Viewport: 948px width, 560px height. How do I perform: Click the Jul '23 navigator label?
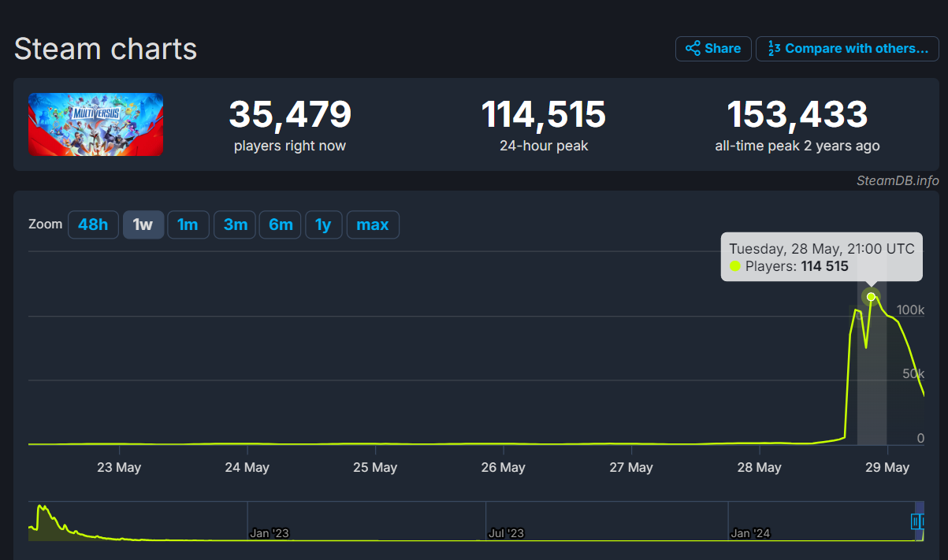tap(507, 533)
